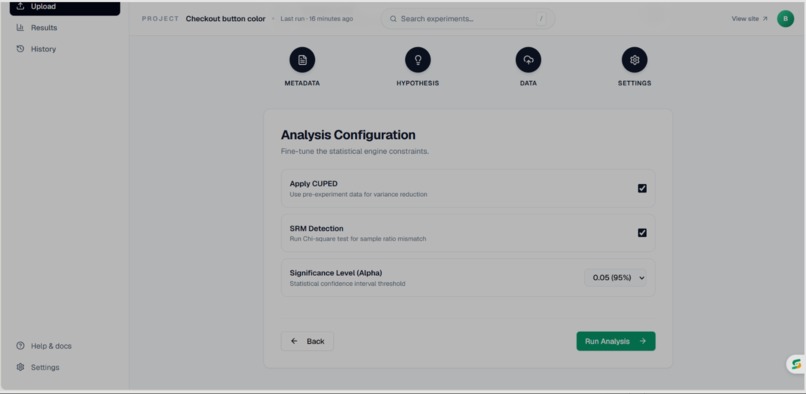806x394 pixels.
Task: Click the search magnifier icon
Action: (393, 19)
